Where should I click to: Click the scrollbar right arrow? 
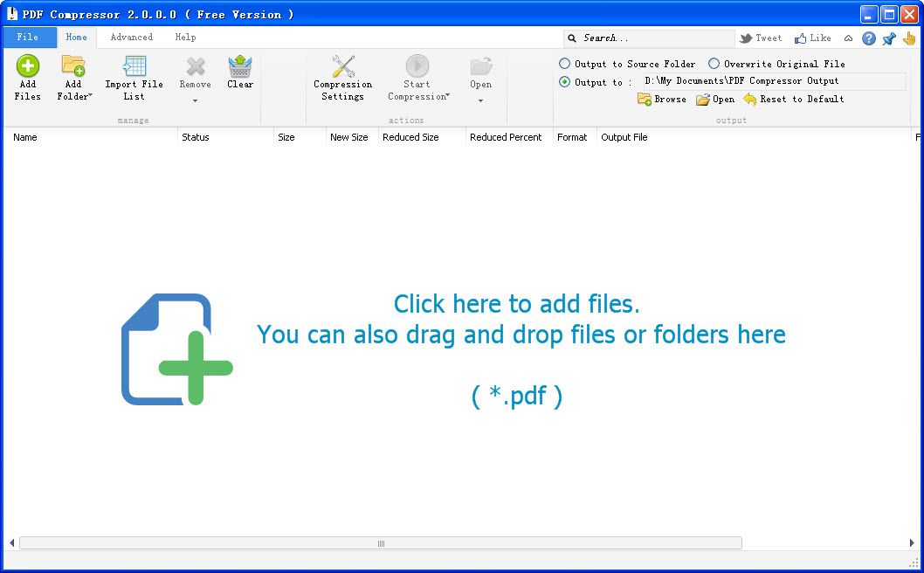912,543
